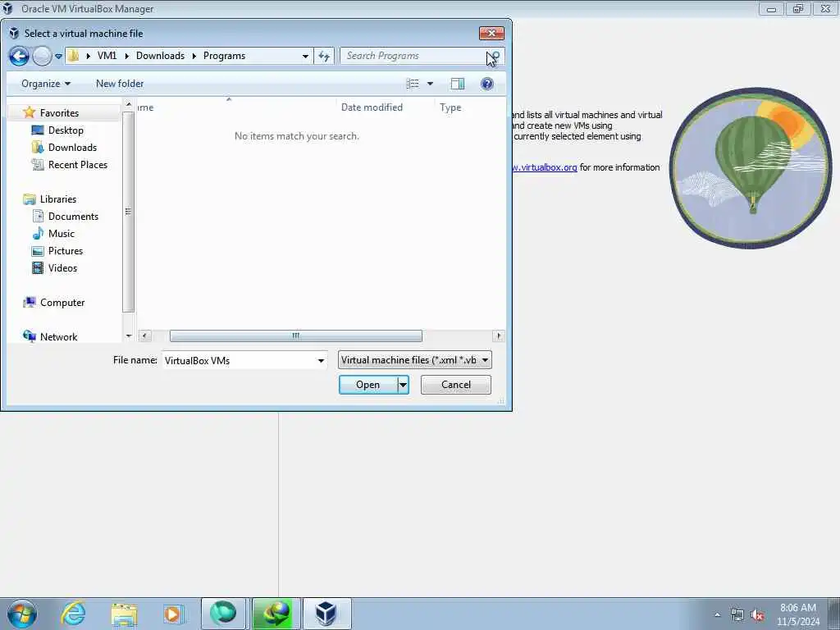The width and height of the screenshot is (840, 630).
Task: Expand arrow between Downloads and Programs breadcrumb
Action: pyautogui.click(x=194, y=56)
